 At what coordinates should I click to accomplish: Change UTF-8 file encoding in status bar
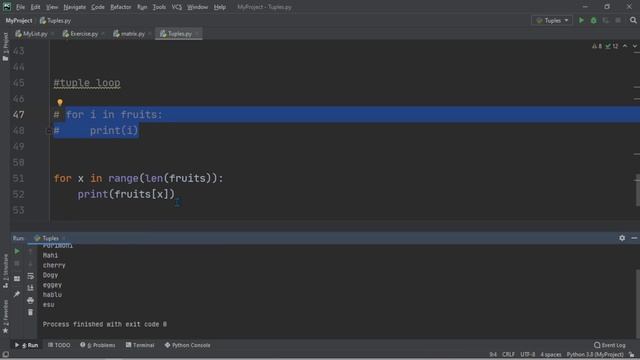[527, 355]
